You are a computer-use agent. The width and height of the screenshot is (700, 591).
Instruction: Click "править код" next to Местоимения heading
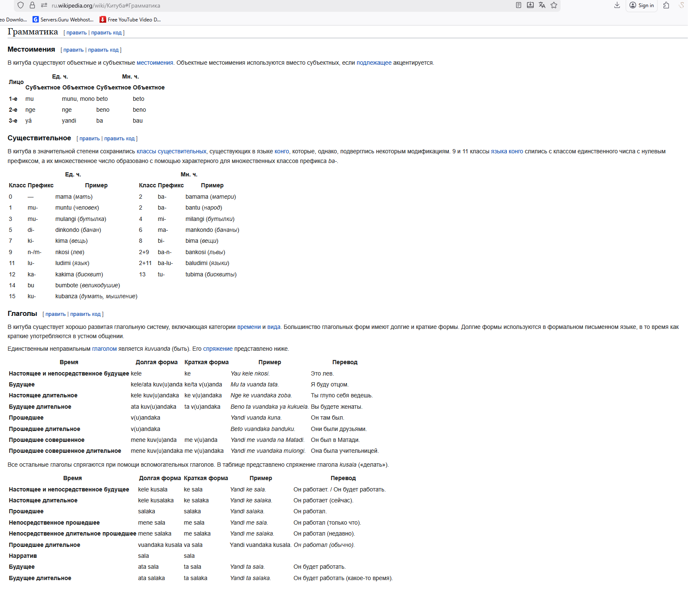103,50
